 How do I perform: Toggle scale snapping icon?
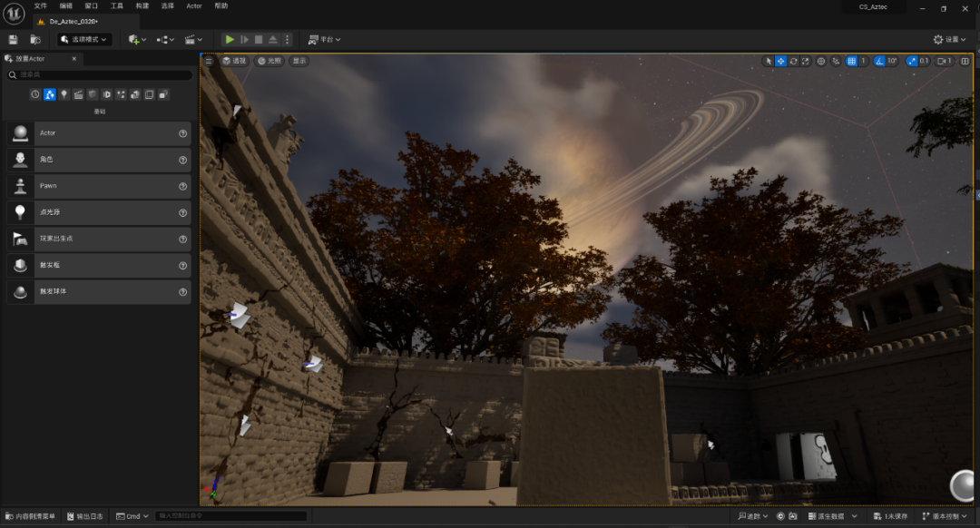click(912, 61)
